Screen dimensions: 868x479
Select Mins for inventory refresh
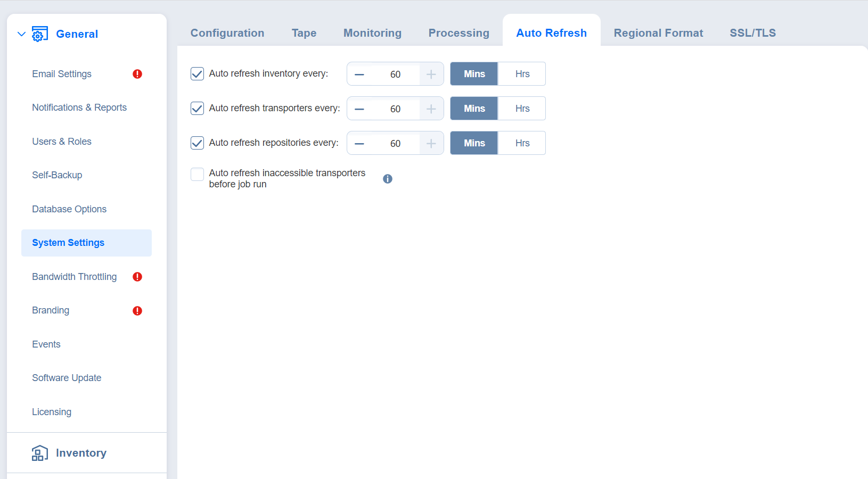pos(474,74)
